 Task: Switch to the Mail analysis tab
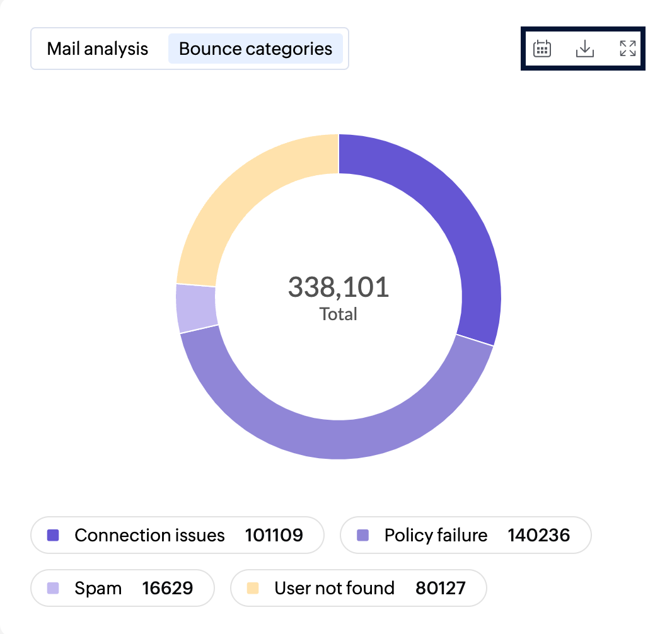click(98, 49)
